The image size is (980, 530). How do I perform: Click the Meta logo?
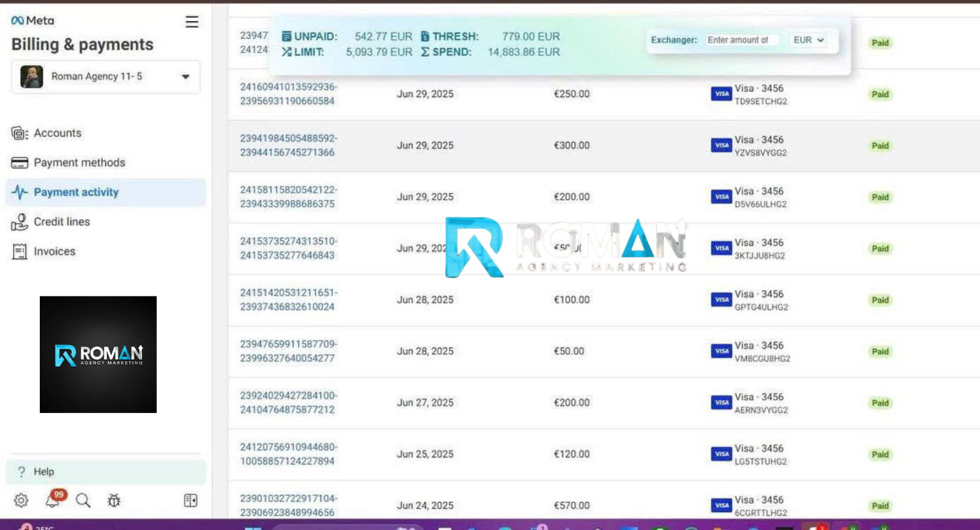pyautogui.click(x=33, y=21)
